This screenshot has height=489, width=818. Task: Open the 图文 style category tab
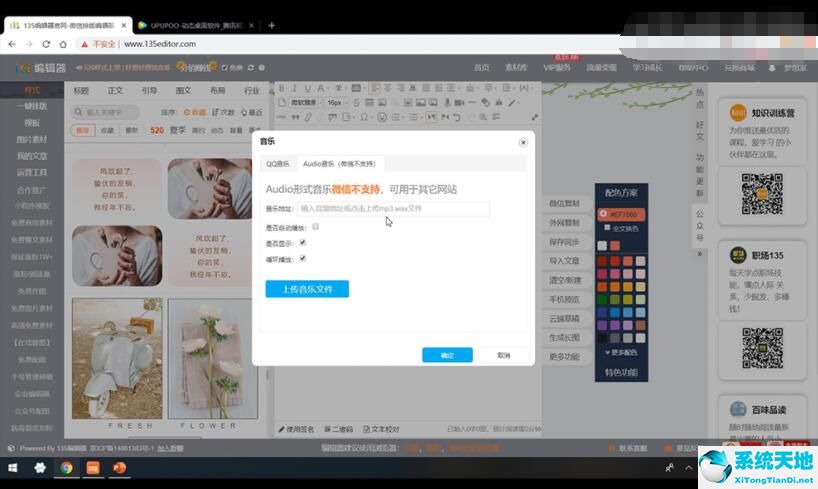coord(183,91)
